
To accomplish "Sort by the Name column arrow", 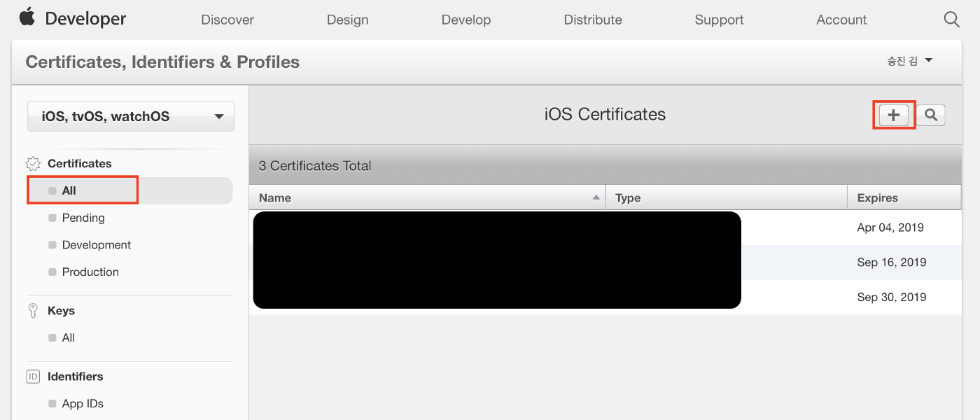I will (596, 197).
